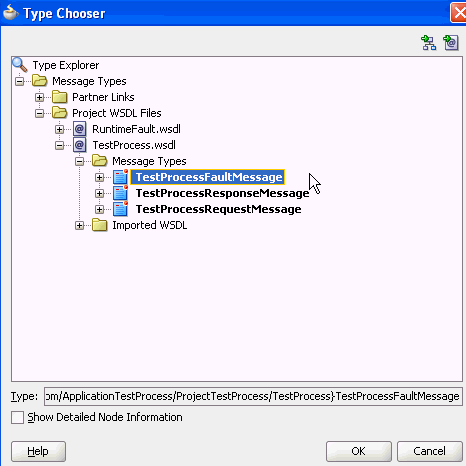This screenshot has width=466, height=466.
Task: Open Help for the Type Chooser
Action: tap(38, 451)
